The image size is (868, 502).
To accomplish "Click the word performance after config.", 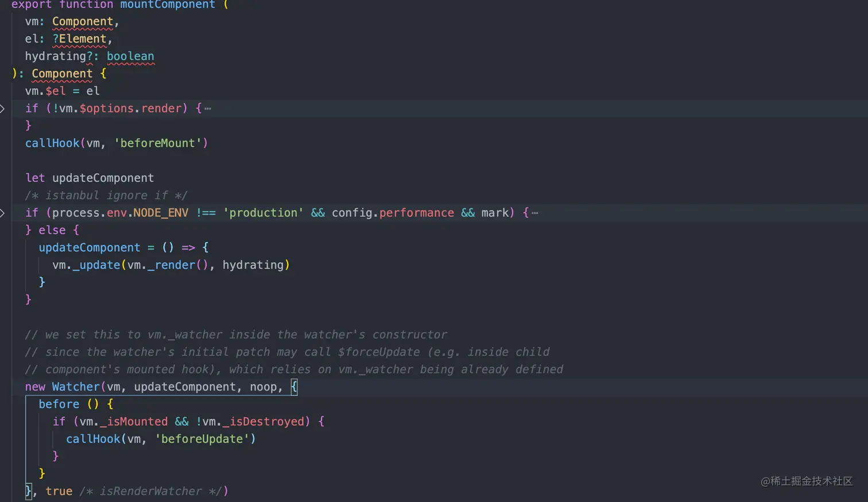I will pos(417,213).
